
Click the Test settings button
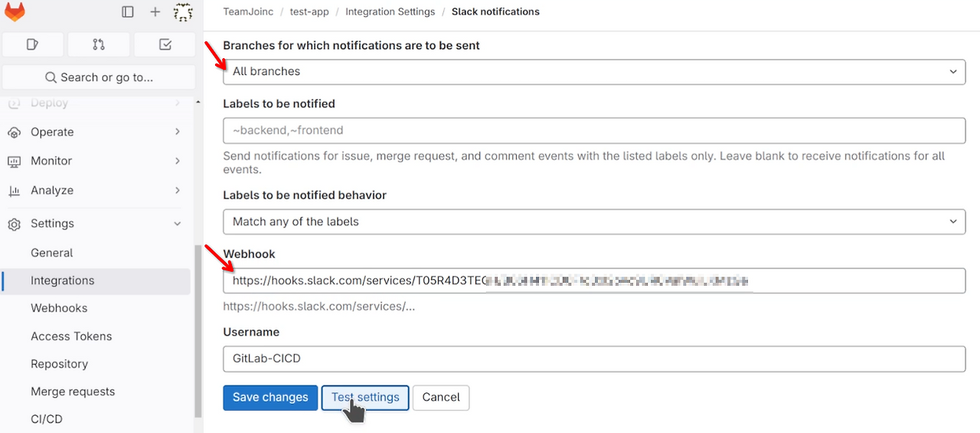point(365,397)
